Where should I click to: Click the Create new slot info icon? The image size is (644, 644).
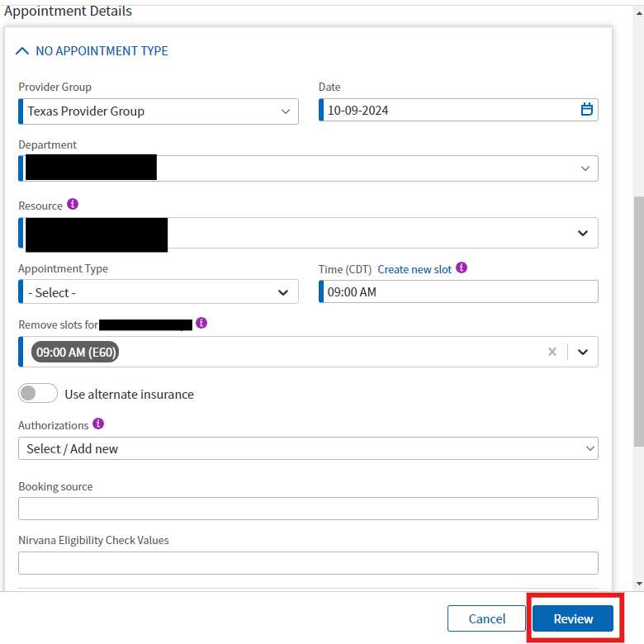click(x=462, y=268)
